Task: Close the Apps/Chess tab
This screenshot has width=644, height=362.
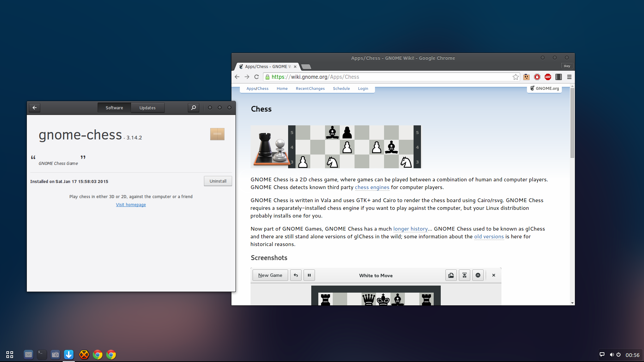Action: [295, 67]
